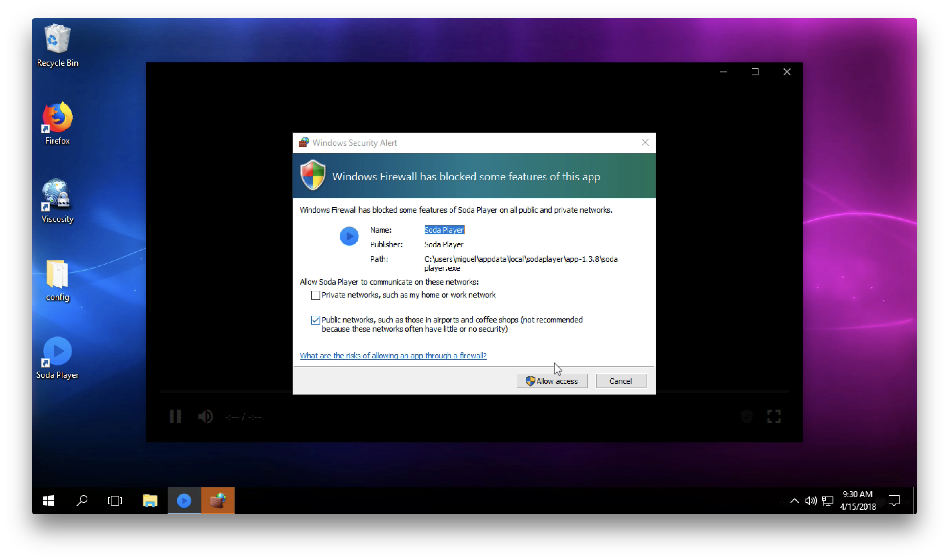Open Task View from the taskbar
The height and width of the screenshot is (560, 949).
pos(115,501)
